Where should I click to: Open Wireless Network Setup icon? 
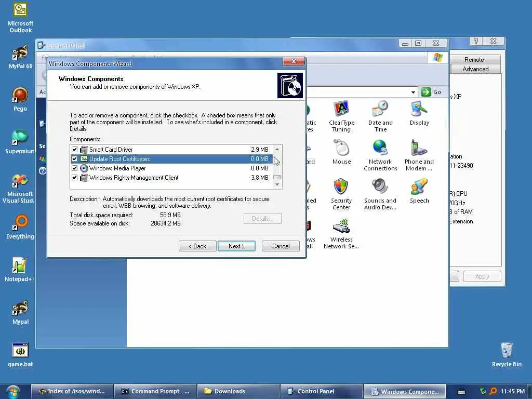pos(341,233)
